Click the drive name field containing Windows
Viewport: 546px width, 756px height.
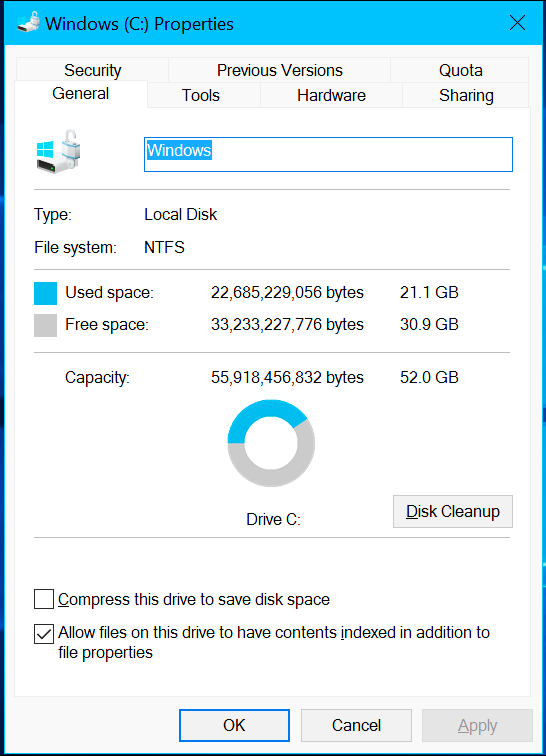tap(328, 154)
